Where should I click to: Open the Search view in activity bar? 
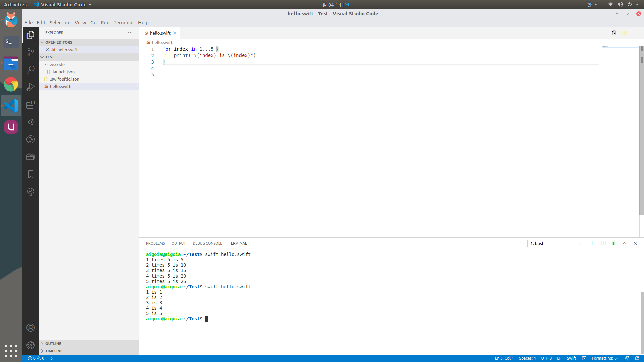pos(31,69)
